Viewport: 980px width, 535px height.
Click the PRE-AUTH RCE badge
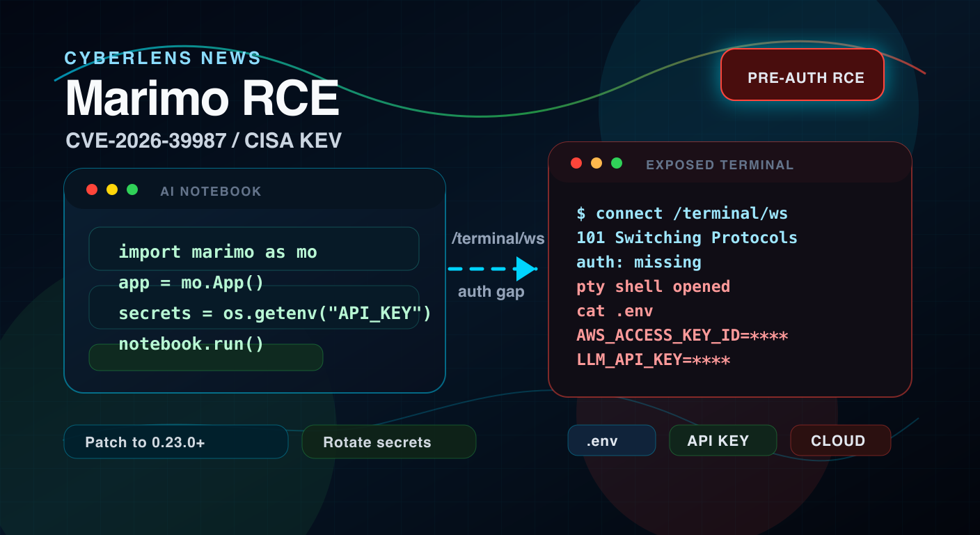coord(802,76)
